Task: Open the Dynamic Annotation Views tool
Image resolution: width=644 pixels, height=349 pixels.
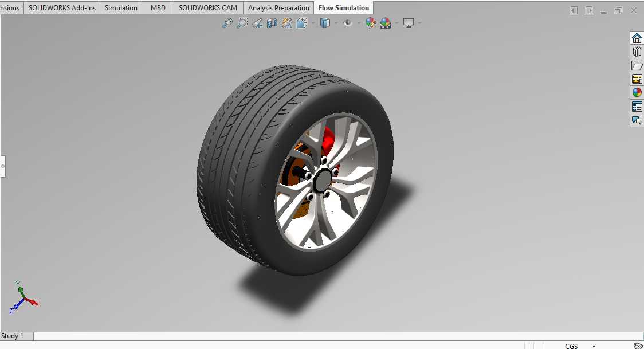Action: [x=286, y=23]
